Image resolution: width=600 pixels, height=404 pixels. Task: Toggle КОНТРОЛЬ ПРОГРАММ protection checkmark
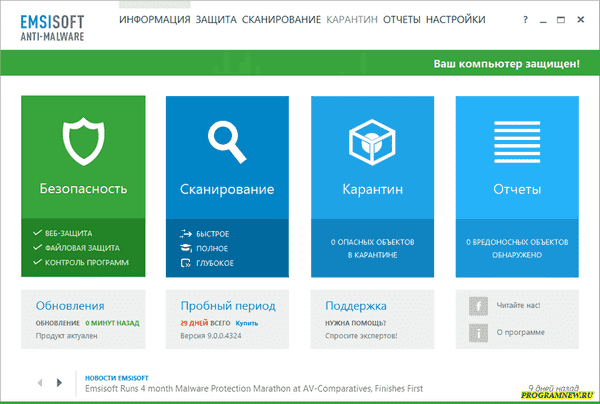[x=37, y=262]
